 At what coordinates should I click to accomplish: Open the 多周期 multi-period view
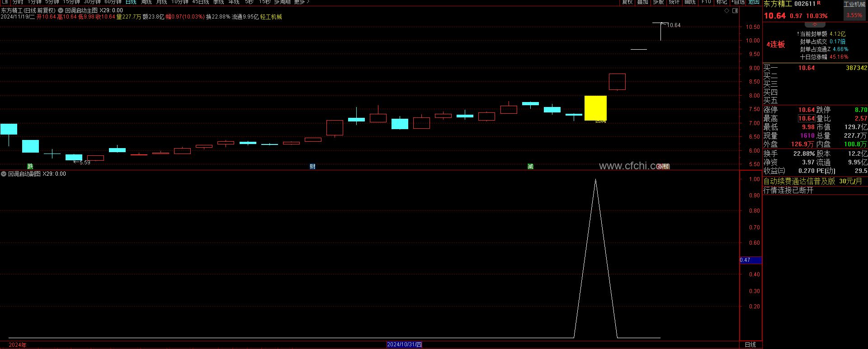tap(282, 2)
